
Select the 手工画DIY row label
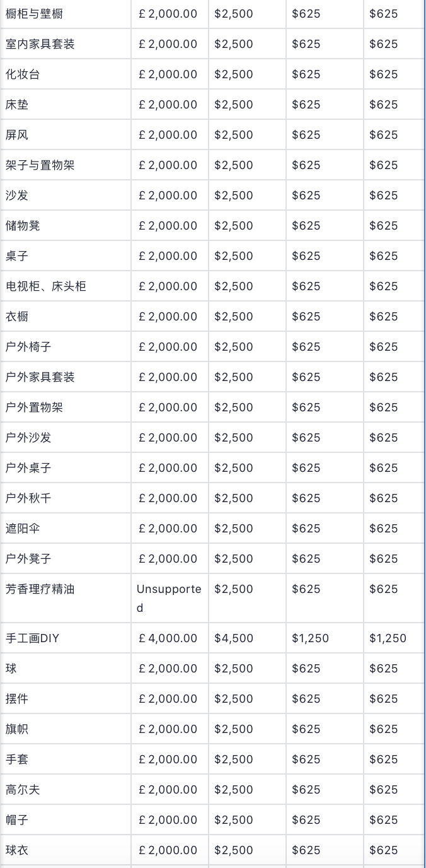pyautogui.click(x=32, y=638)
